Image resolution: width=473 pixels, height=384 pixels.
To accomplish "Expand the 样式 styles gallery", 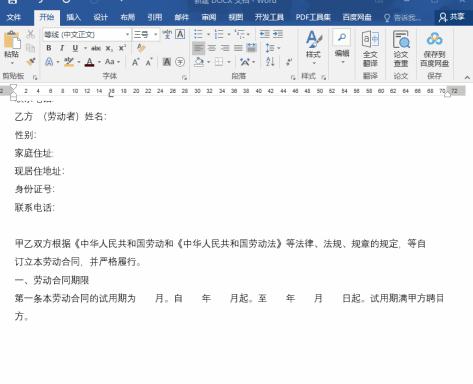I will click(x=313, y=48).
